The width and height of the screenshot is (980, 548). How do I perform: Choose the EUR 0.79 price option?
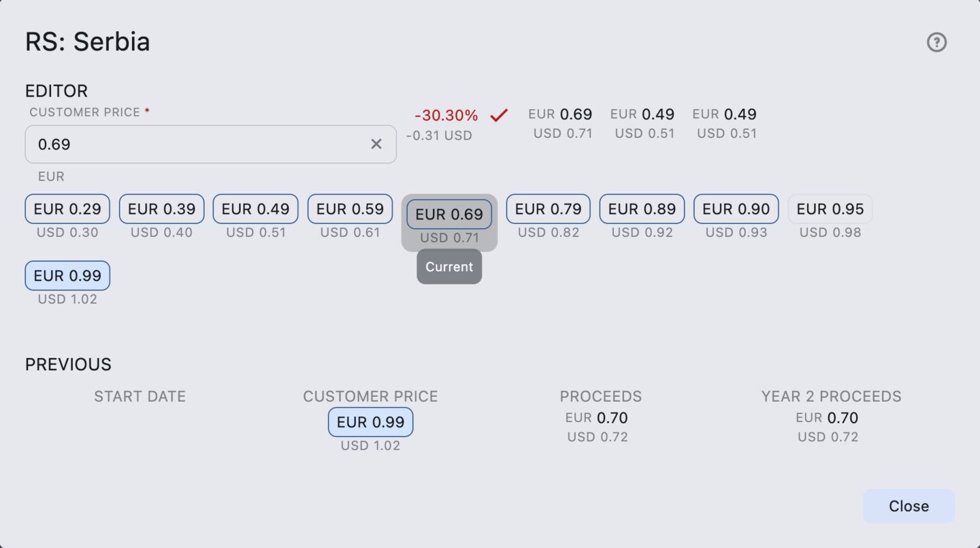pos(548,209)
